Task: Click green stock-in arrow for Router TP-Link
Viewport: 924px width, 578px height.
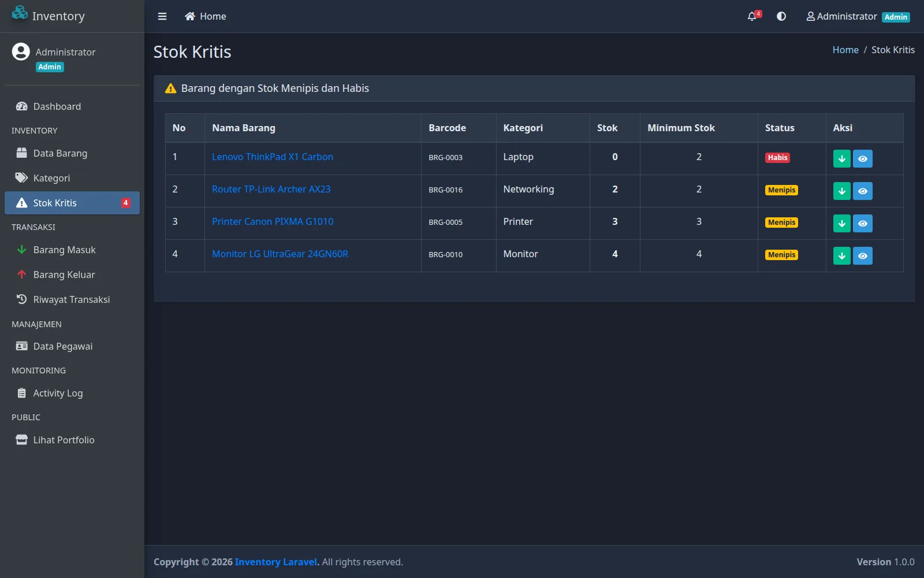Action: pos(842,191)
